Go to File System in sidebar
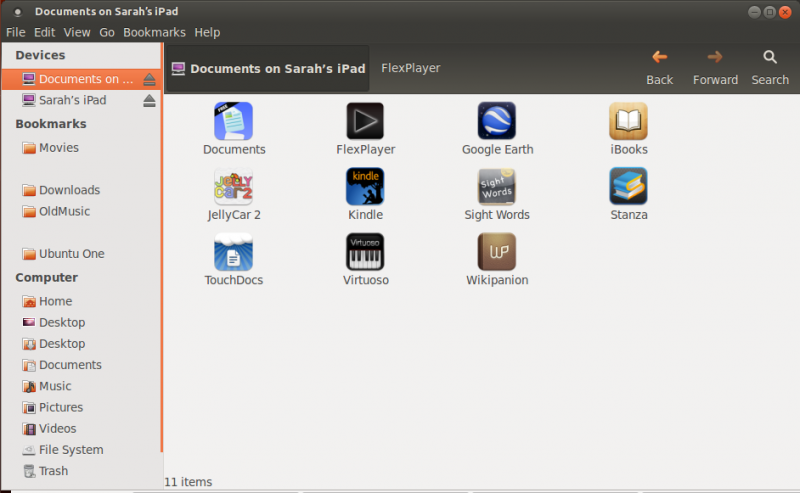Viewport: 800px width, 493px height. click(x=70, y=450)
